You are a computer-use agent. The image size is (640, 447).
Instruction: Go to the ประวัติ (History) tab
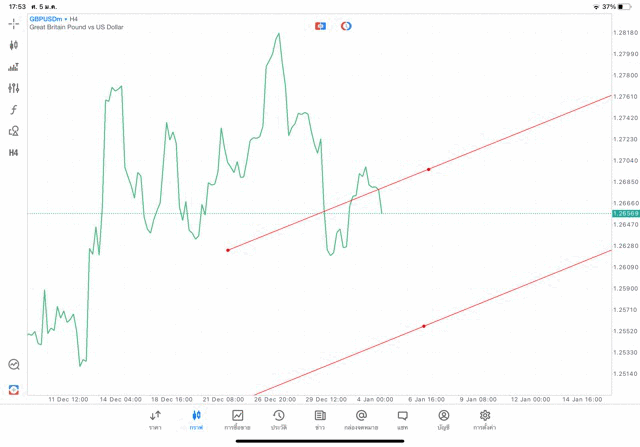coord(279,419)
